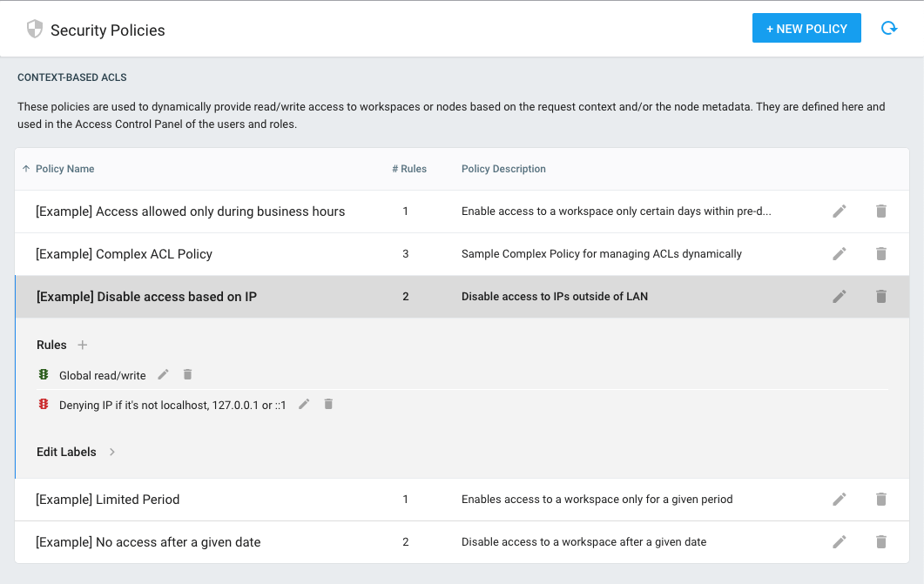Delete the Global read/write rule
Image resolution: width=924 pixels, height=584 pixels.
click(x=187, y=374)
